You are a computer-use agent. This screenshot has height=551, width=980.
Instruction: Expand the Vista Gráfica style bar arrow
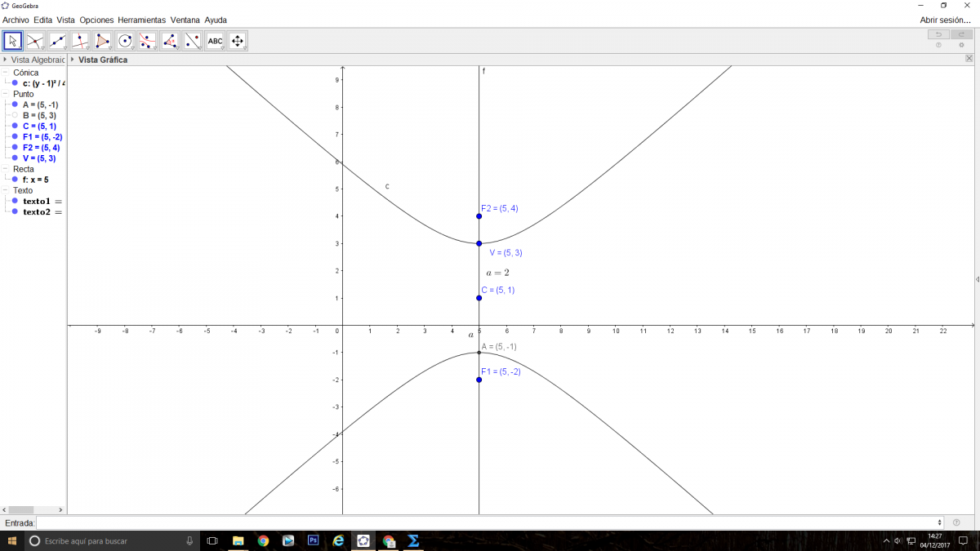(73, 60)
